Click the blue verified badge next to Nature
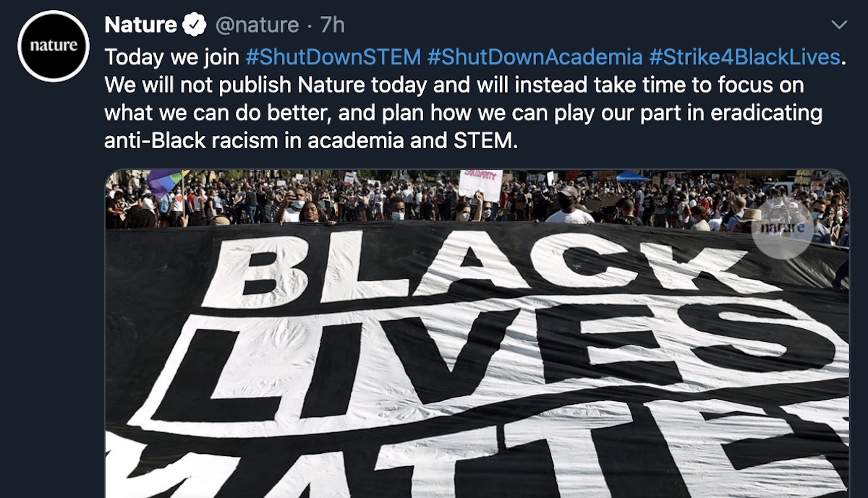Viewport: 868px width, 498px height. (x=194, y=25)
